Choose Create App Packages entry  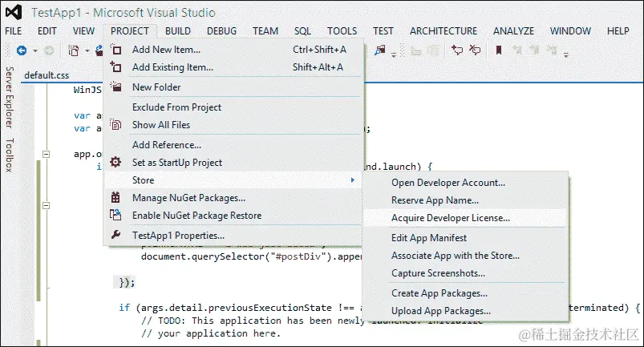(x=465, y=293)
